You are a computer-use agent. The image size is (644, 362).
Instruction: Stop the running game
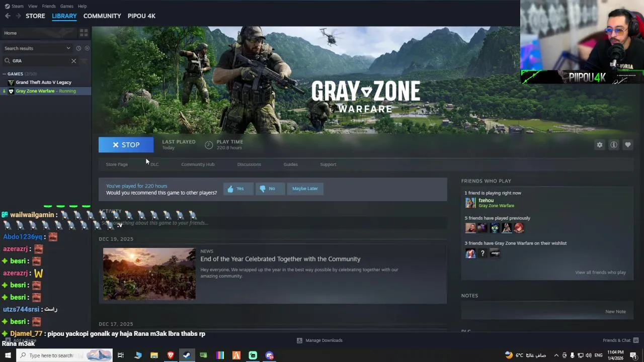(126, 145)
